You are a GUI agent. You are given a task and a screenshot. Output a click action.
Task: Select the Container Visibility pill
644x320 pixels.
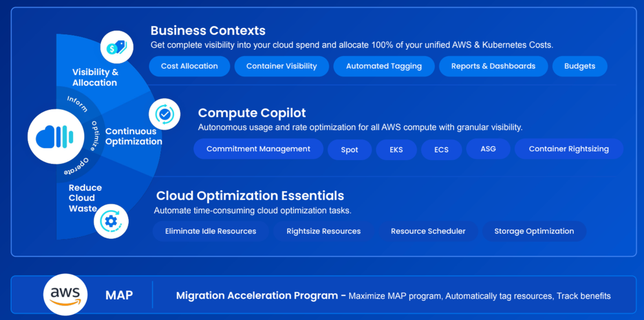[282, 66]
